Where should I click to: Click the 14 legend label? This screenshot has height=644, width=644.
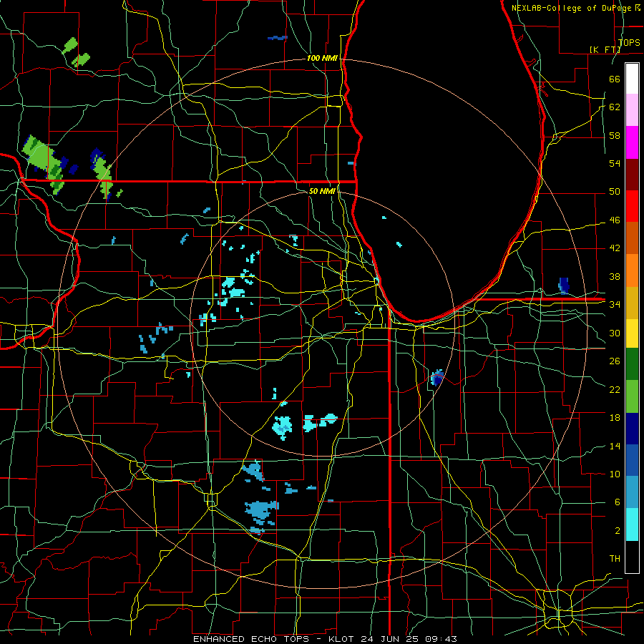coord(615,446)
